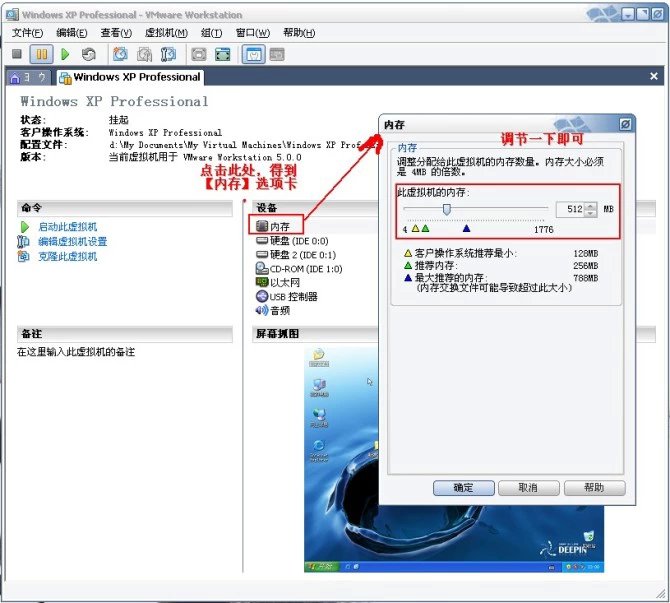This screenshot has width=670, height=603.
Task: Increase memory with the spinner up arrow
Action: [x=591, y=205]
